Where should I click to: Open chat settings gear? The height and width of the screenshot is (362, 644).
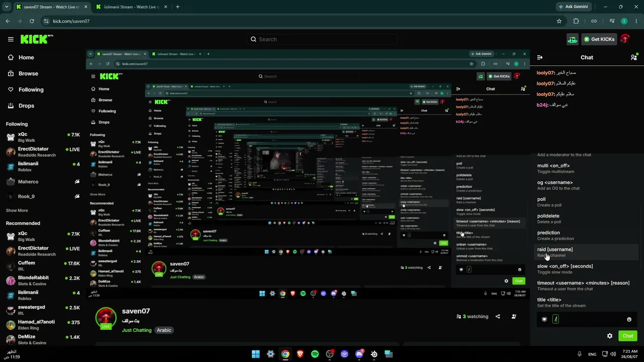[610, 336]
